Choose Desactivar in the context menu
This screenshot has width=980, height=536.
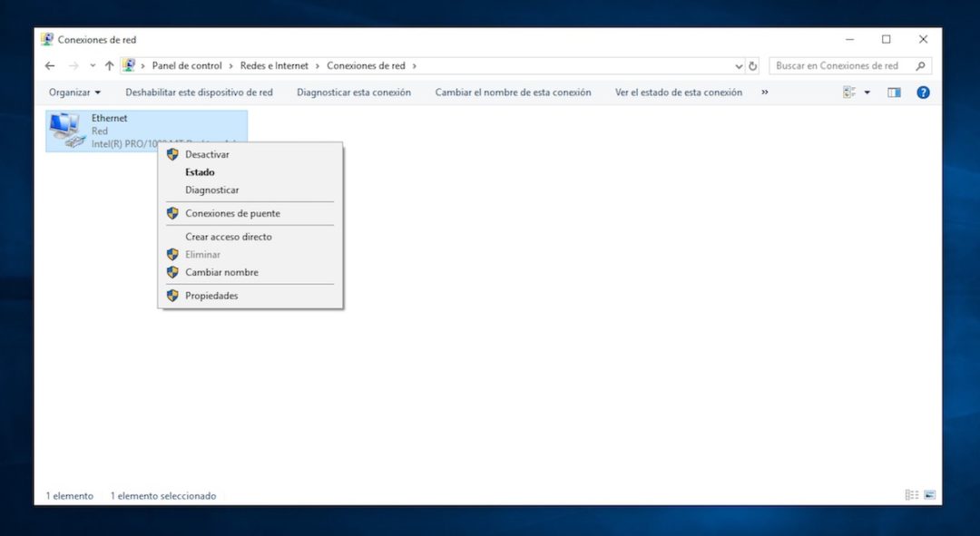206,154
